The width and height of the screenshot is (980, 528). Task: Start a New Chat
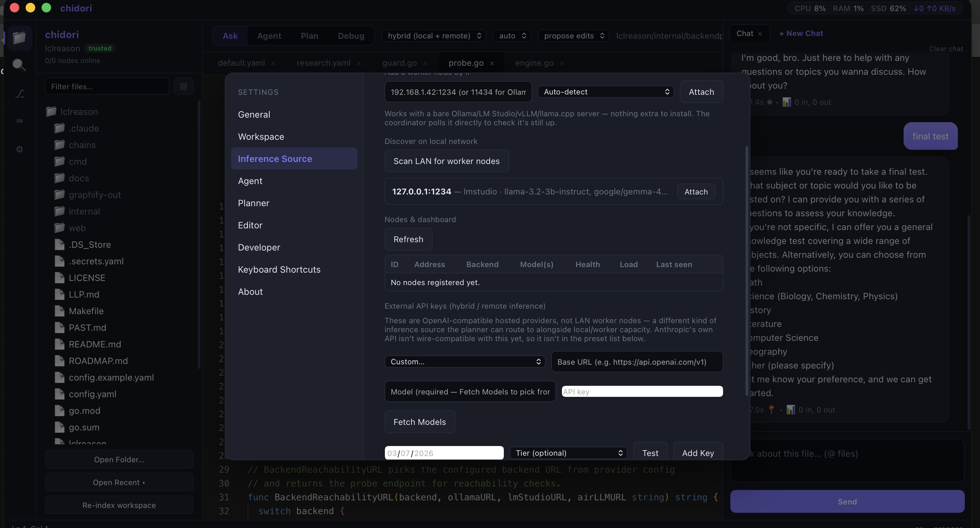(x=801, y=34)
